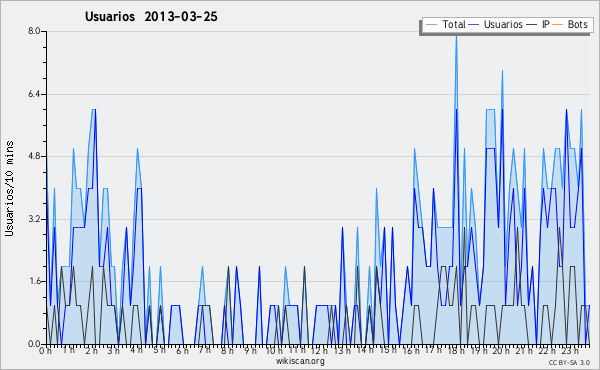
Task: Select the 'Usuarios' legend entry
Action: 496,24
